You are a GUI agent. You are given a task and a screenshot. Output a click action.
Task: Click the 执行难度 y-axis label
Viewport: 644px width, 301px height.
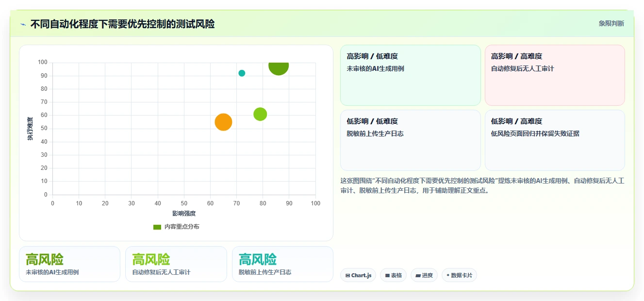point(30,129)
